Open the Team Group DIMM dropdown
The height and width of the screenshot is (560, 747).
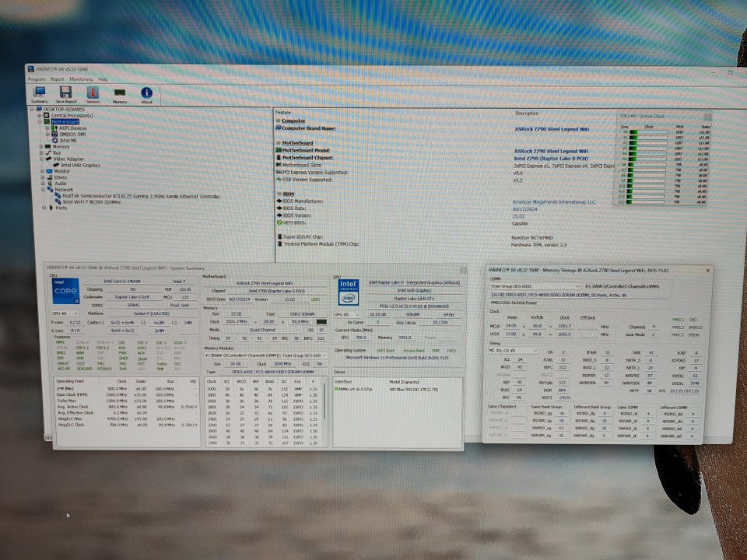pos(535,286)
